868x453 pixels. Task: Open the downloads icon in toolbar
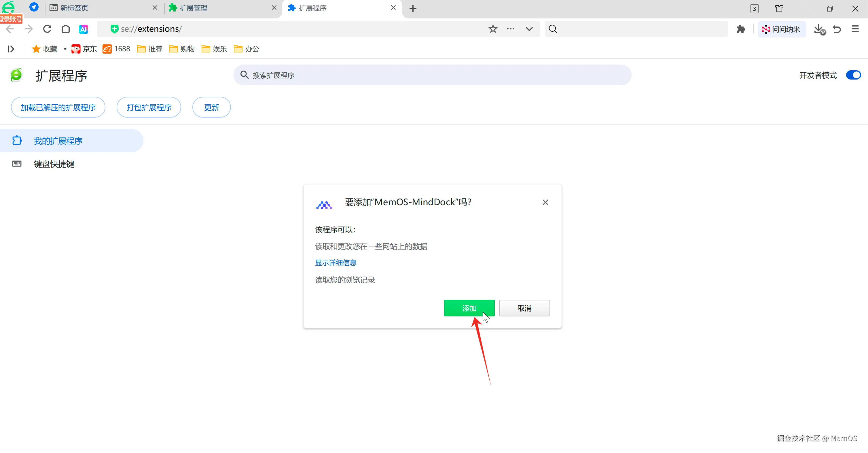[x=819, y=29]
